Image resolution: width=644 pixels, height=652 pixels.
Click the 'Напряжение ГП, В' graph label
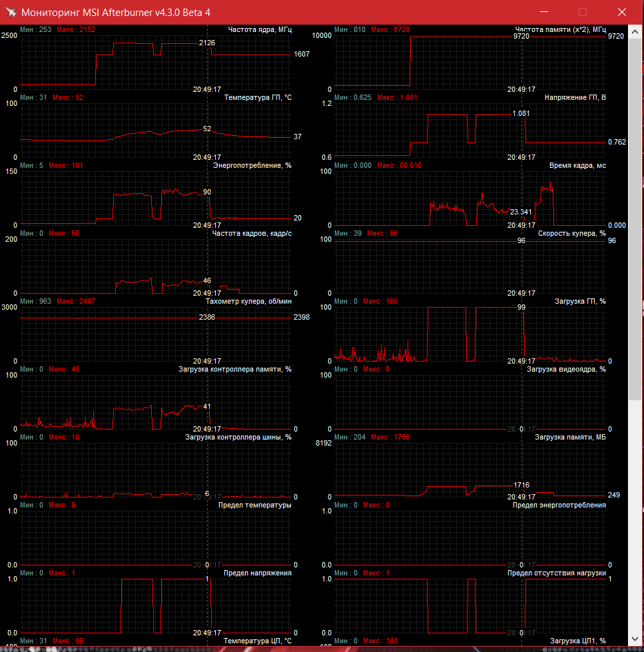point(575,97)
